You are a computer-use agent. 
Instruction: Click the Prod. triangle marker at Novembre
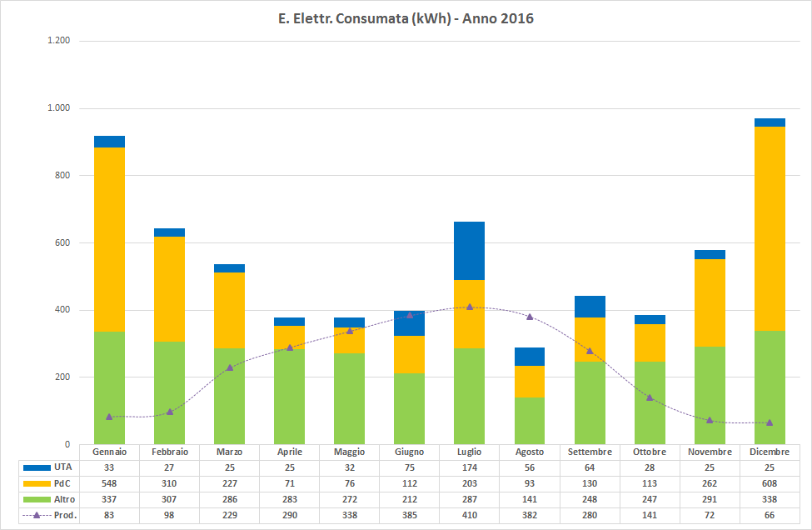tap(710, 420)
